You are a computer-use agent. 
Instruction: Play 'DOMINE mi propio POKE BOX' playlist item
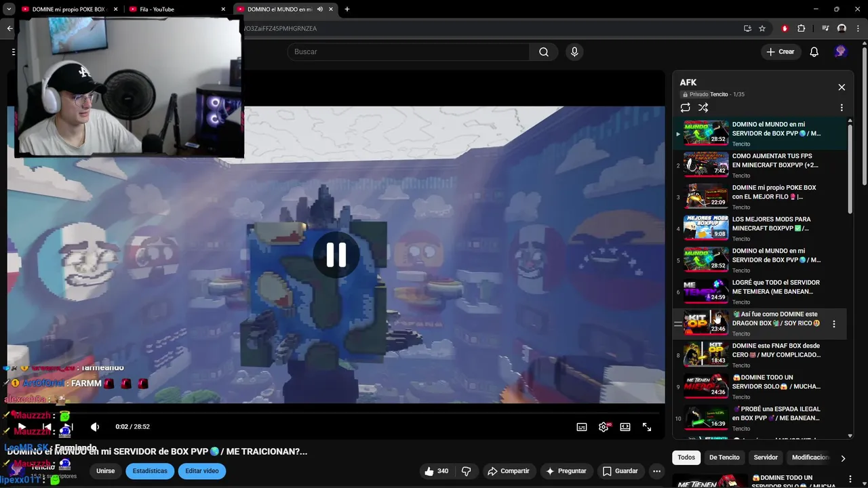tap(759, 197)
